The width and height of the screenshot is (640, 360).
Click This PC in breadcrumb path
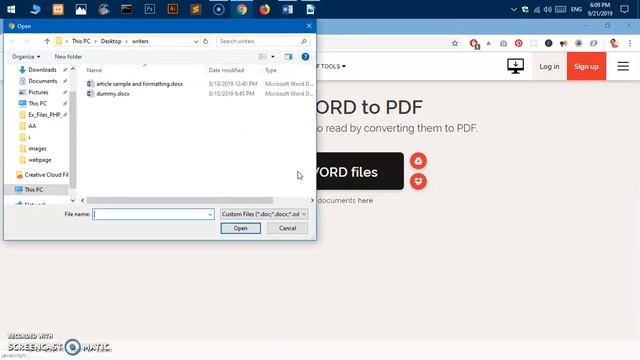click(x=81, y=41)
